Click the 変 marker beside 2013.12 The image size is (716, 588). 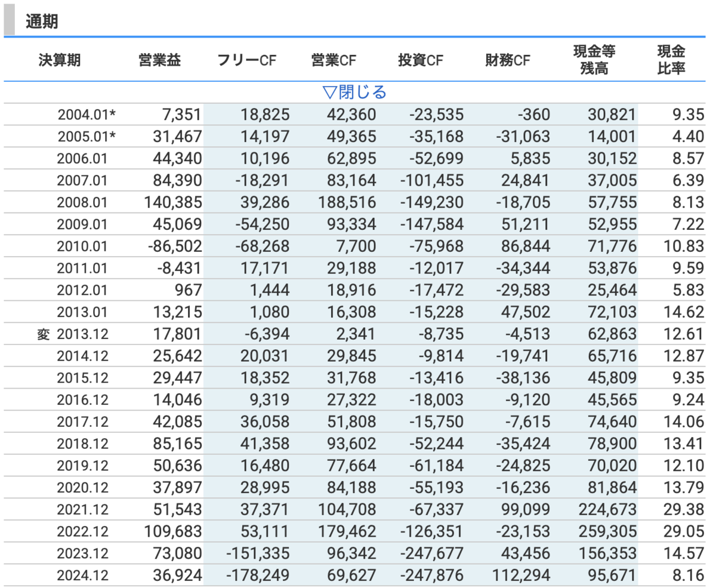(44, 334)
